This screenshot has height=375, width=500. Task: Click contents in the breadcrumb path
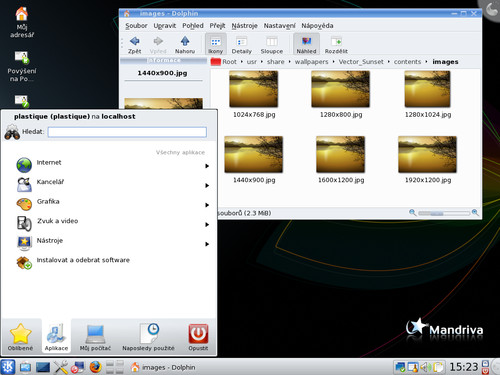[407, 62]
